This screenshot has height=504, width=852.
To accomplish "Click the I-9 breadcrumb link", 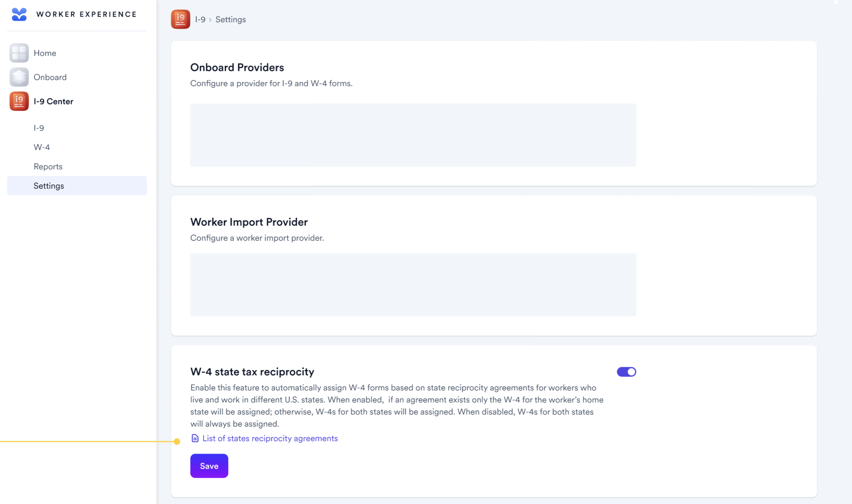I will tap(200, 19).
